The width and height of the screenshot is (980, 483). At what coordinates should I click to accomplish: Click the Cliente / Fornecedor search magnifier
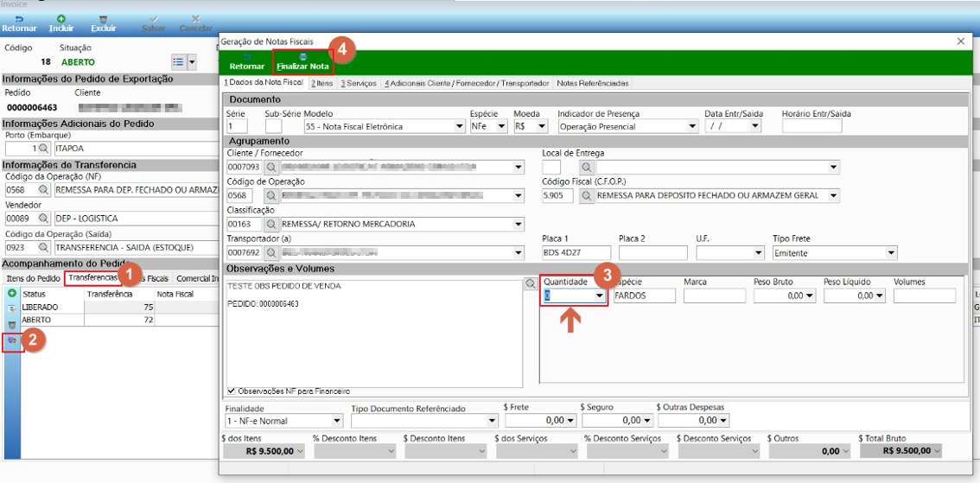coord(271,168)
